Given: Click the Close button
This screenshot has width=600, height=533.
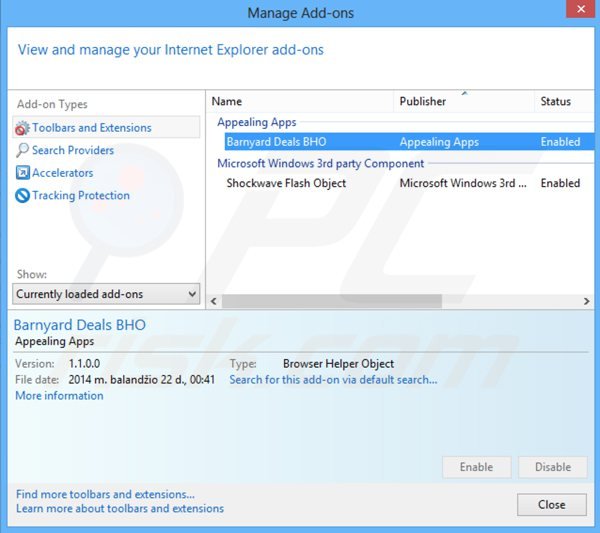Looking at the screenshot, I should click(551, 505).
